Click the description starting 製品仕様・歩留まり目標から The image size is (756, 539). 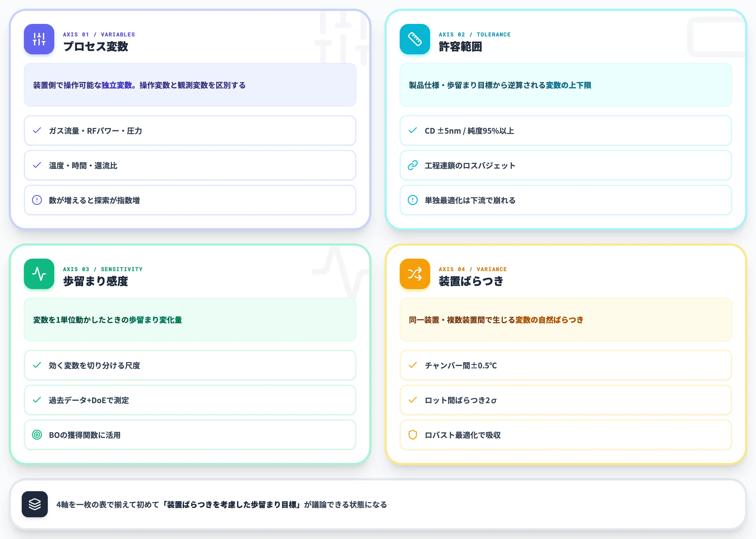(x=500, y=85)
